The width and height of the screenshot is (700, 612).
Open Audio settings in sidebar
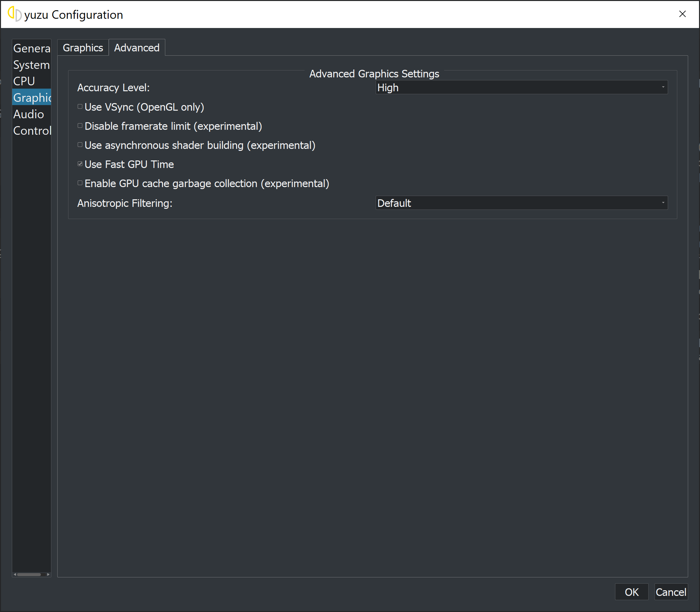[x=32, y=114]
